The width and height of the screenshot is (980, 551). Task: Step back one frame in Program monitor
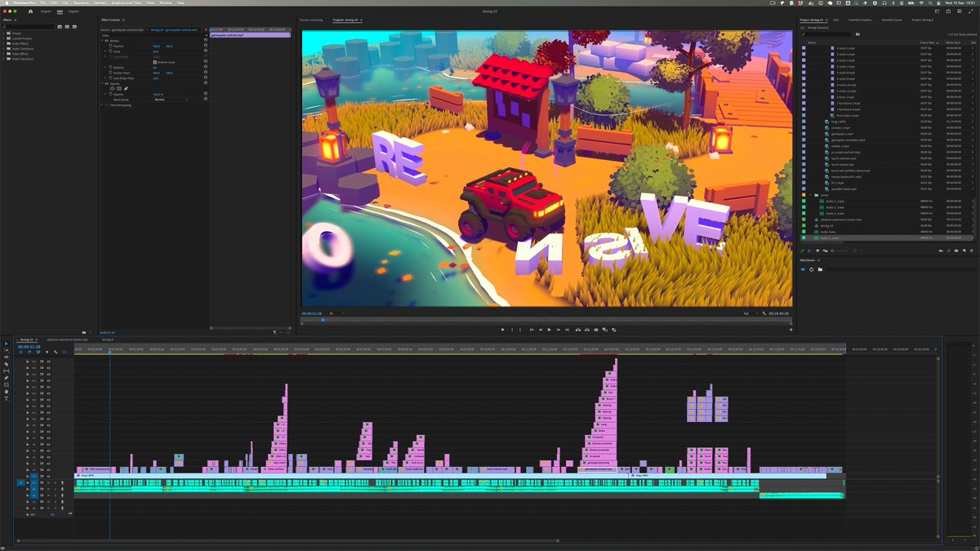click(541, 330)
